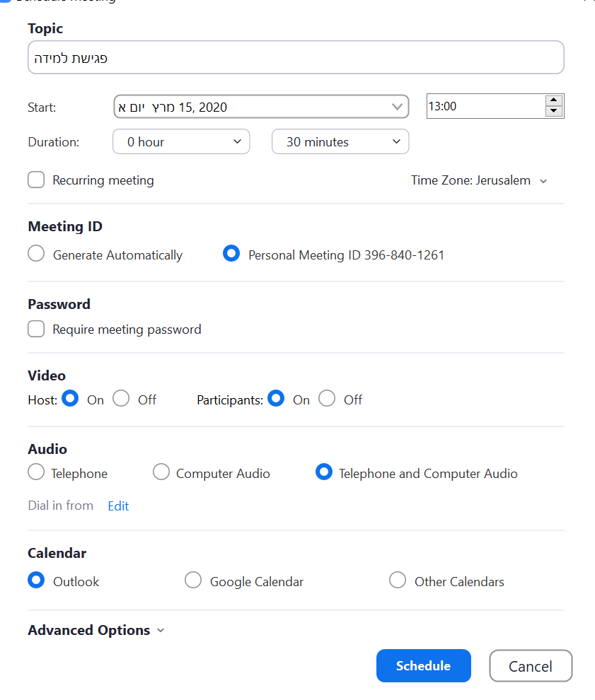Click the Topic text field

(296, 57)
